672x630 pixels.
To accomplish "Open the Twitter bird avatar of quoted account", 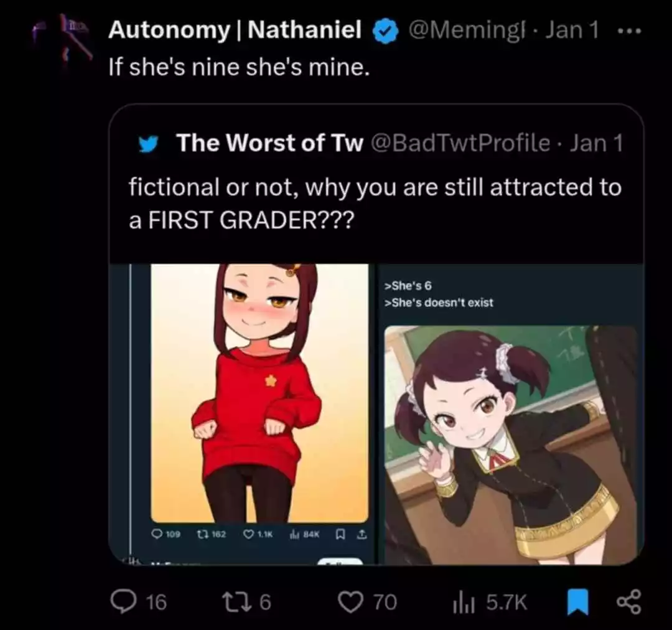I will (x=148, y=144).
